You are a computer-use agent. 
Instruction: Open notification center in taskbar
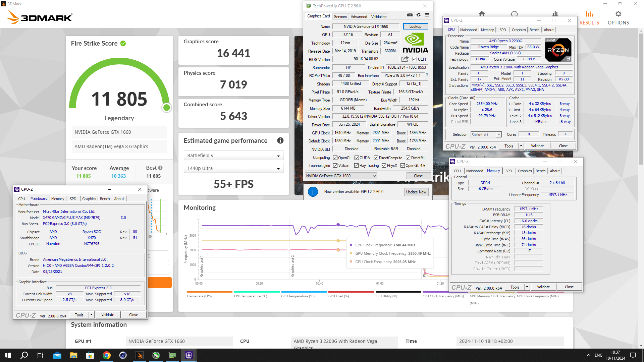point(633,355)
